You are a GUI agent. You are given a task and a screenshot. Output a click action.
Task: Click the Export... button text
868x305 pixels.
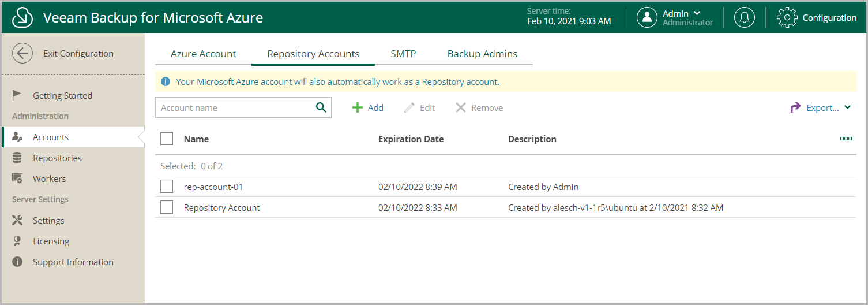pyautogui.click(x=822, y=107)
